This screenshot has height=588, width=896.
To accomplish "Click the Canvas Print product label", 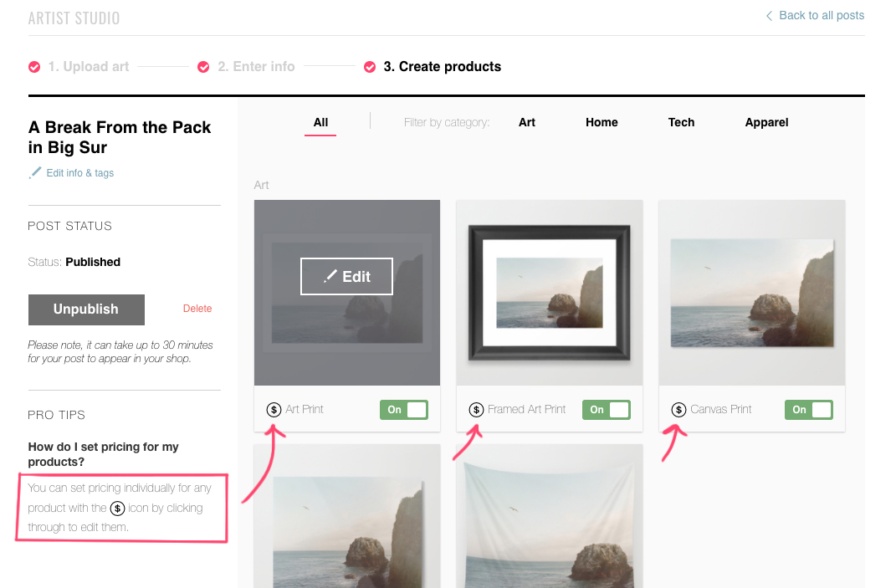I will click(x=720, y=409).
